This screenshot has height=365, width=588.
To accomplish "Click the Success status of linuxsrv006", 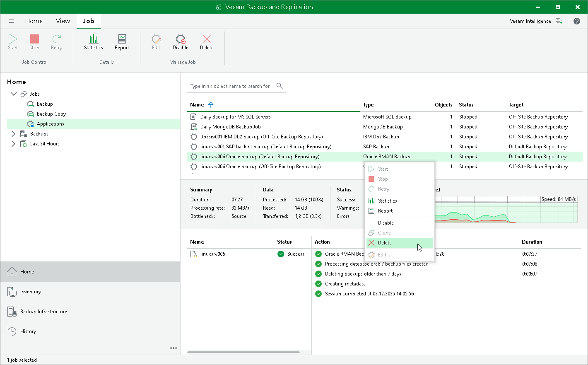I will pyautogui.click(x=291, y=254).
